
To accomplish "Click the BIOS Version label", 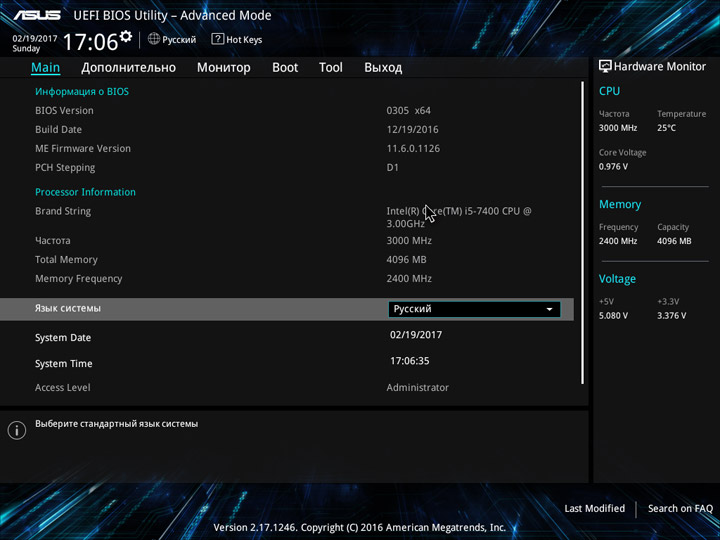I will tap(64, 111).
